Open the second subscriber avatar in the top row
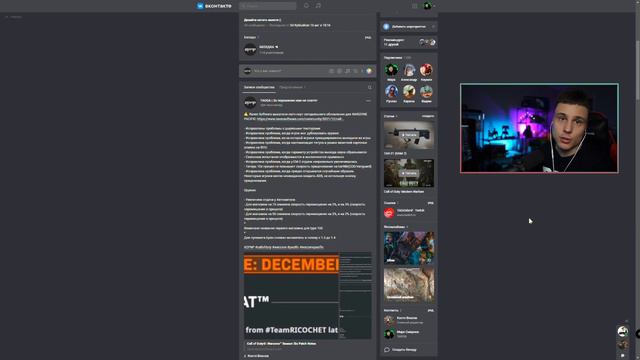Viewport: 640px width, 360px height. (x=409, y=70)
